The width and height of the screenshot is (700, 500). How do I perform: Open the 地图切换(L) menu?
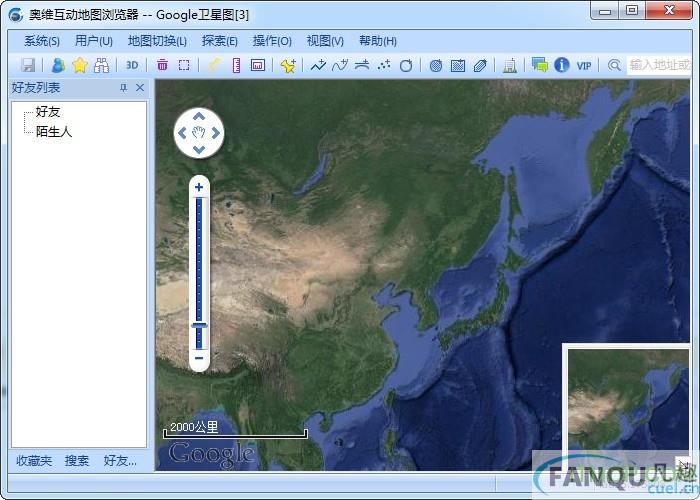(157, 41)
